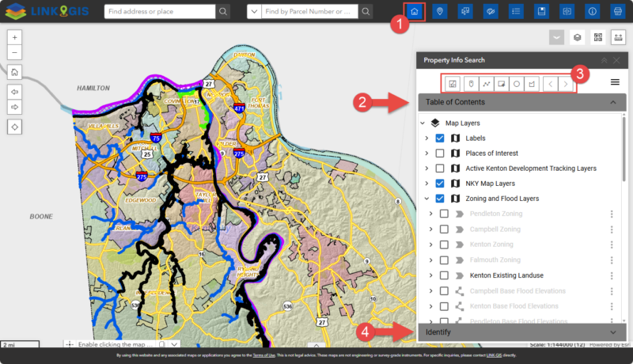The width and height of the screenshot is (633, 364).
Task: Expand the Places of Interest group
Action: tap(426, 154)
